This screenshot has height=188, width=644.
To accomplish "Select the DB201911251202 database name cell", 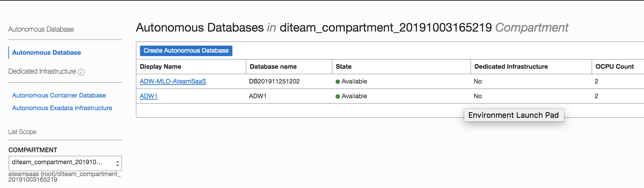I will pos(274,81).
